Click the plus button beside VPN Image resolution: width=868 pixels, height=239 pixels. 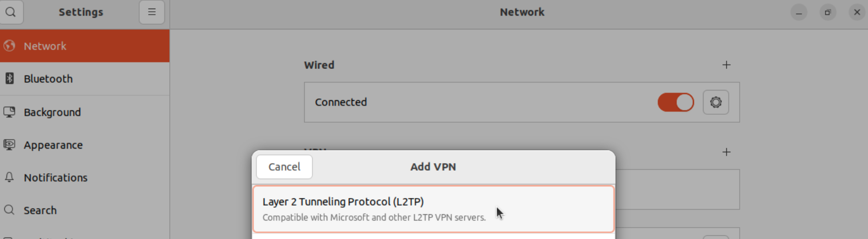pyautogui.click(x=726, y=152)
